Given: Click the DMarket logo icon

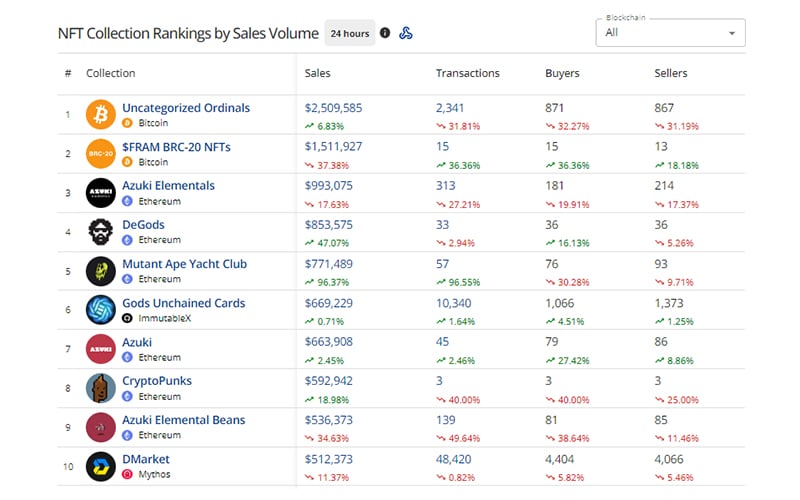Looking at the screenshot, I should tap(101, 466).
